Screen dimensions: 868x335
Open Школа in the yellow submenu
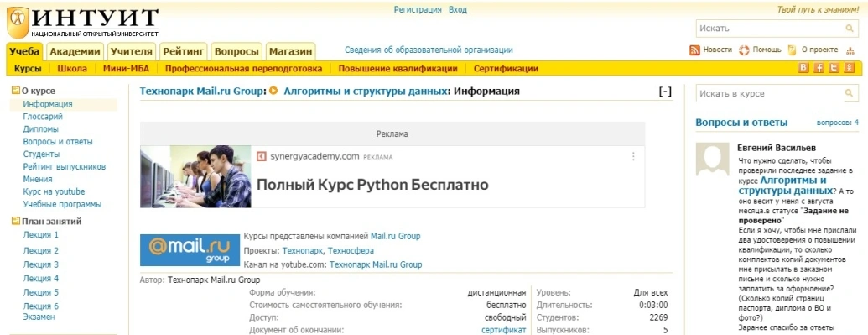tap(72, 69)
